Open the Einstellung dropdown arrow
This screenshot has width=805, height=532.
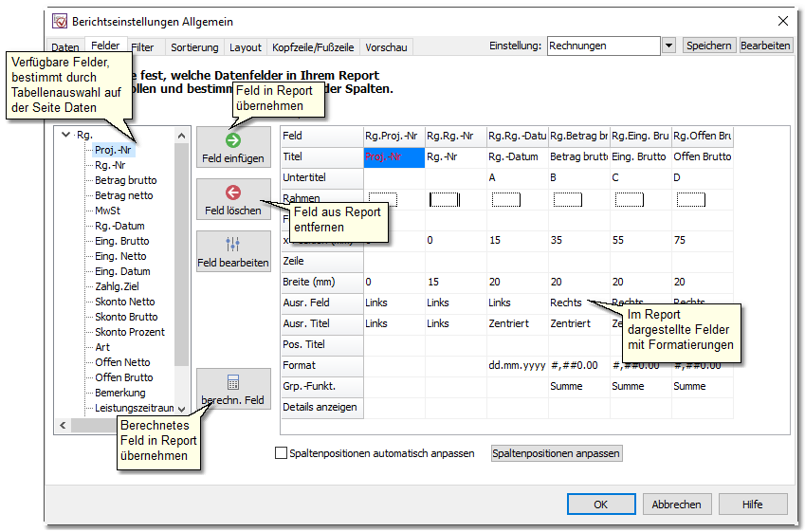(x=668, y=46)
